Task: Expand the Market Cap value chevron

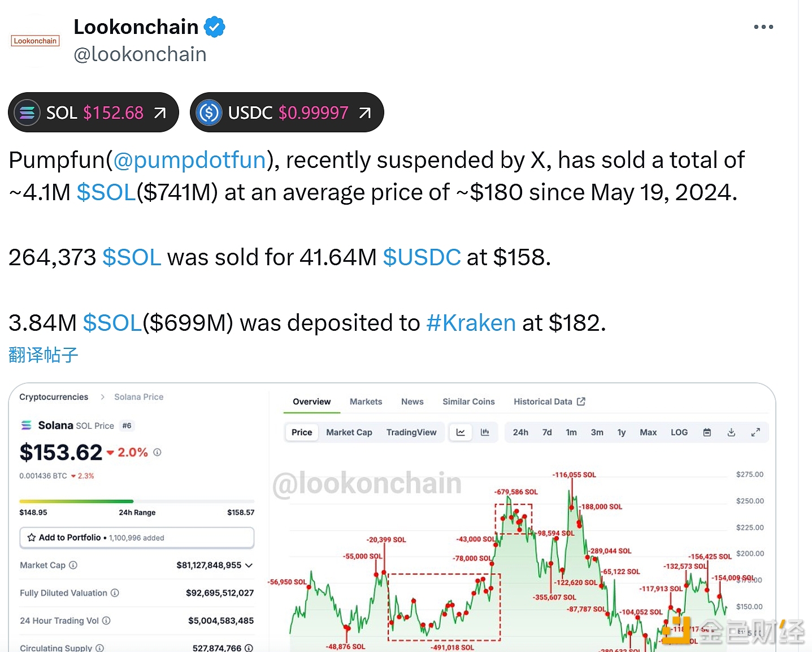Action: click(x=249, y=565)
